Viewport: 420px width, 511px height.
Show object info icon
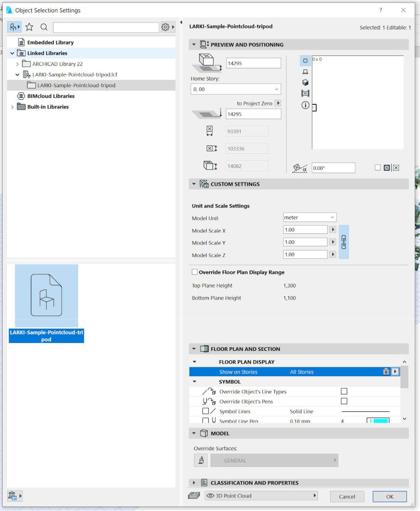(x=305, y=105)
